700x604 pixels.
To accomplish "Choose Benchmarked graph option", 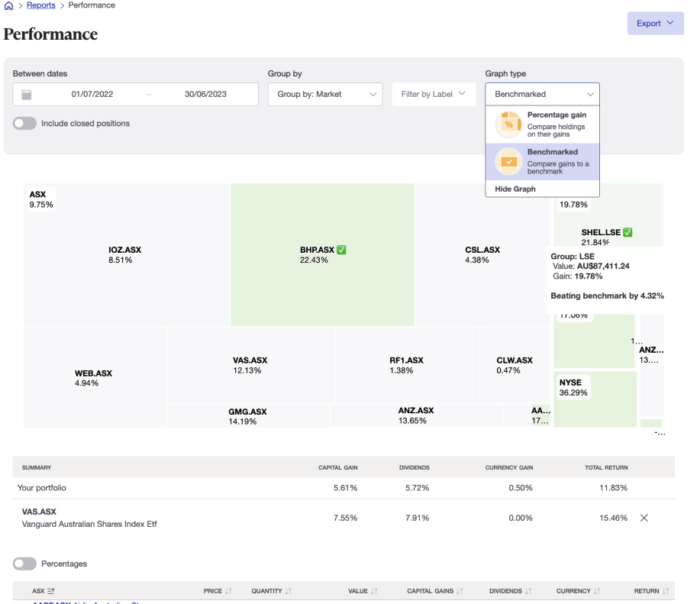I will tap(542, 162).
